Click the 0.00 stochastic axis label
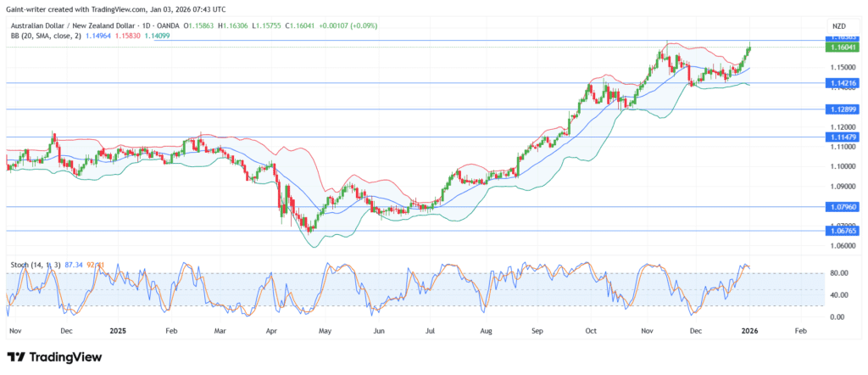Viewport: 868px width, 375px height. point(835,316)
